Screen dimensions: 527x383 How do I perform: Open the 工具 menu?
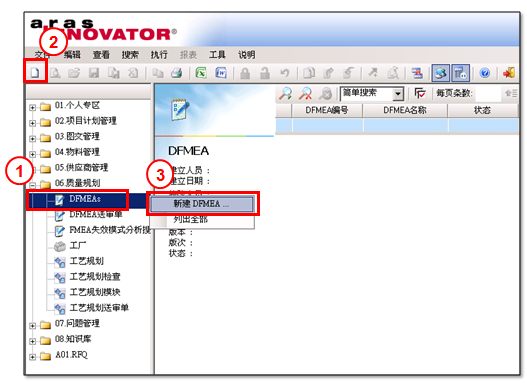(x=217, y=55)
